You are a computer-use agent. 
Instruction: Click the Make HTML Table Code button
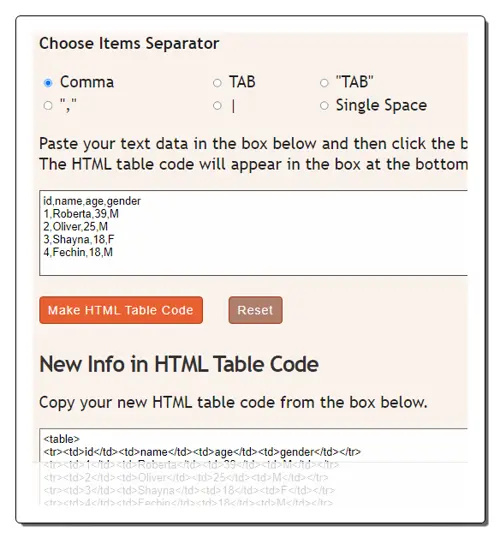click(x=121, y=310)
